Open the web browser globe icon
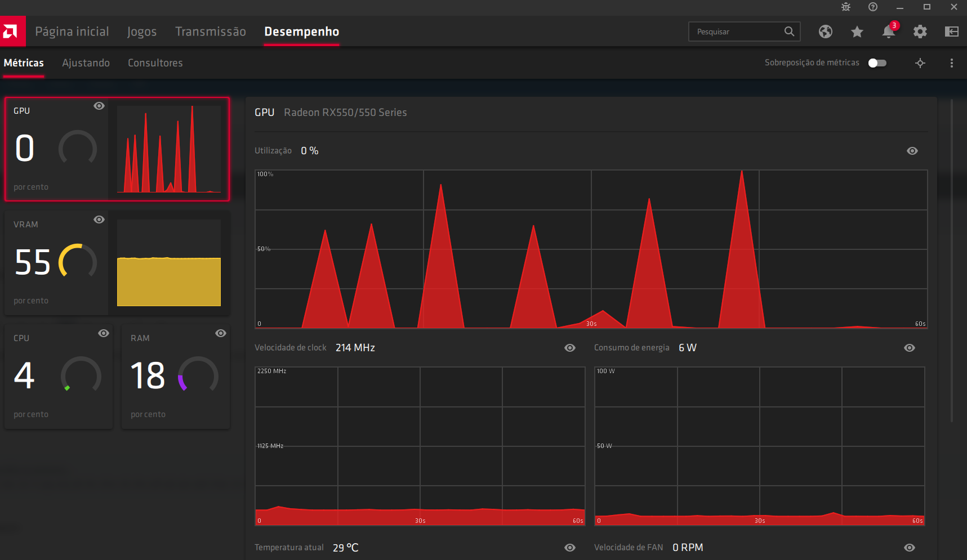Viewport: 967px width, 560px height. [x=826, y=32]
